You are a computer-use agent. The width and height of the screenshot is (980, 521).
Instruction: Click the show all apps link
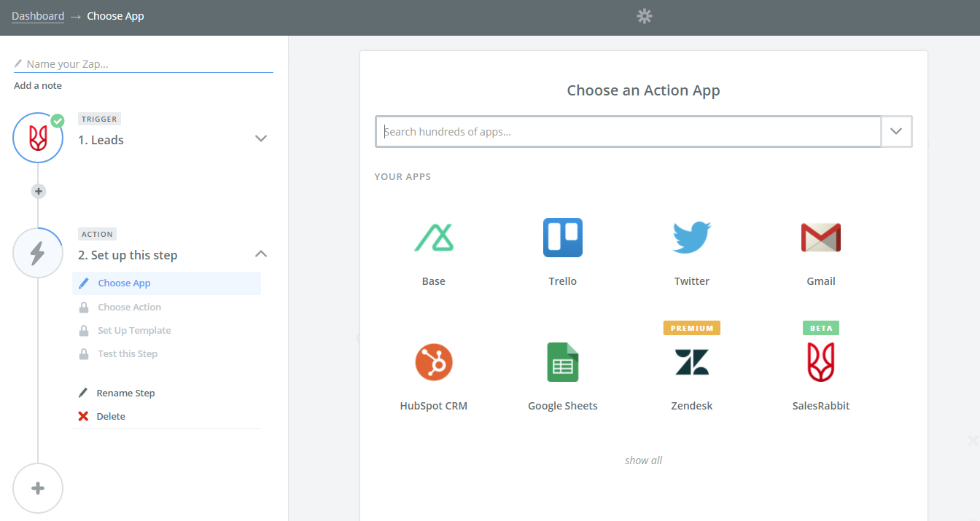(644, 461)
